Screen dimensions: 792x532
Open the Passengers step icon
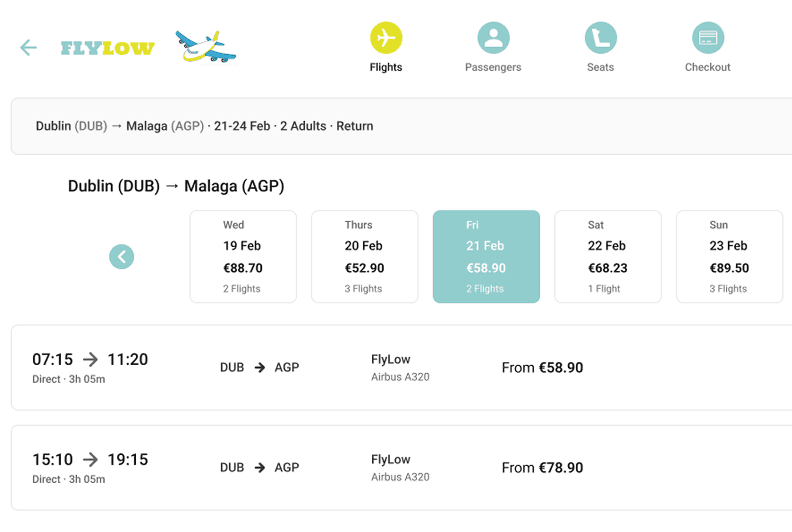tap(493, 38)
